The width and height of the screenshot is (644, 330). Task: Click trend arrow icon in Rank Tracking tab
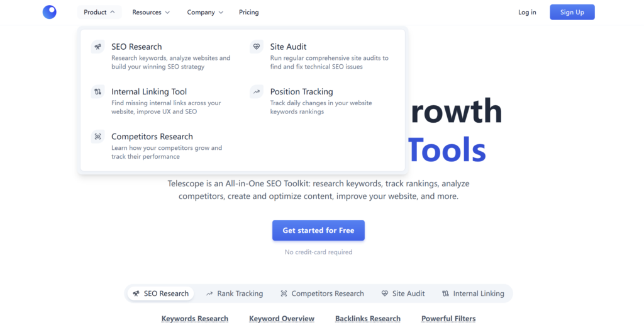point(209,293)
